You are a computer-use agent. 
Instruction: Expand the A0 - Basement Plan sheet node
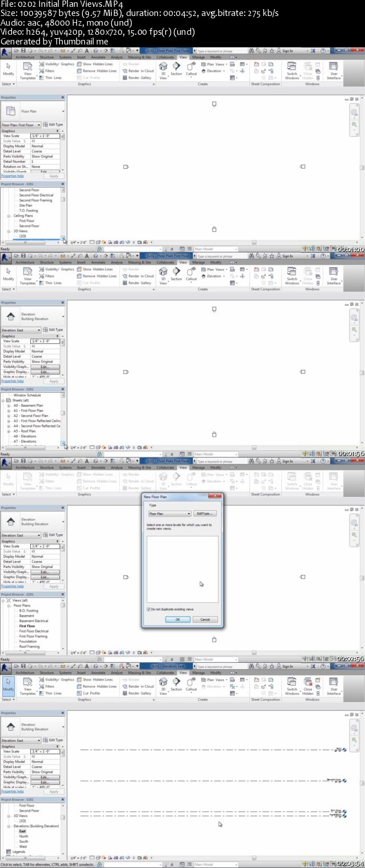9,405
